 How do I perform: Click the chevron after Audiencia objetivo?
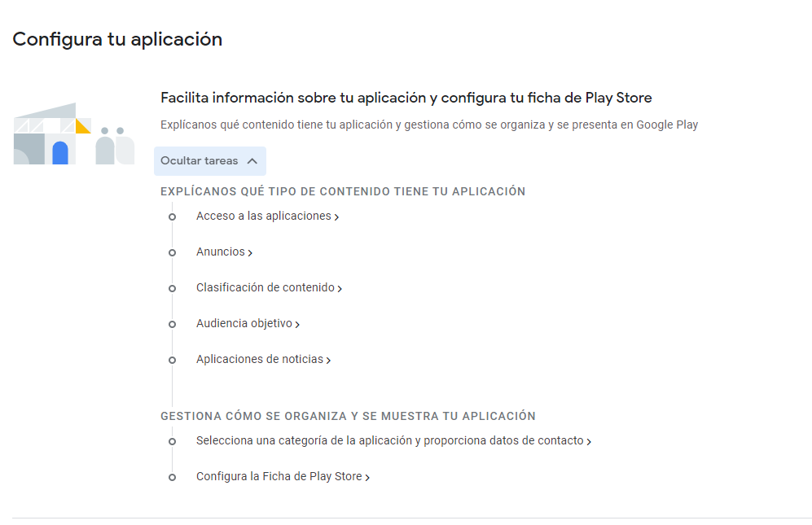tap(297, 325)
